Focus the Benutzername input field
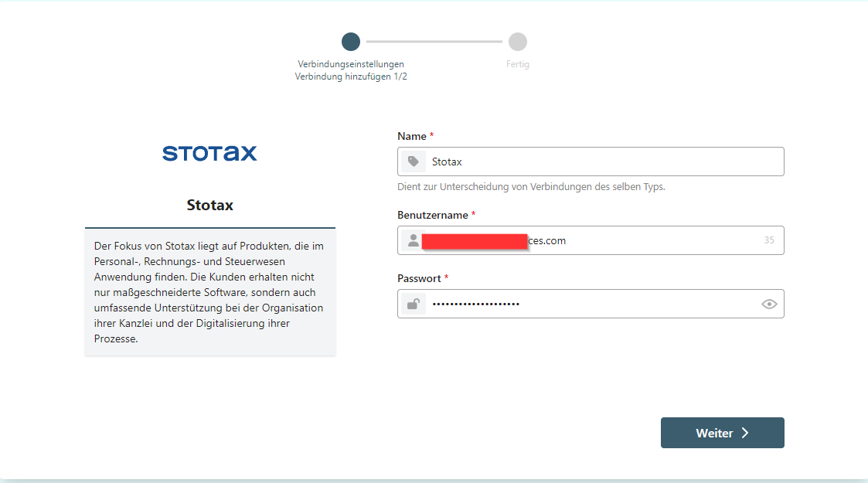Viewport: 868px width, 483px height. [591, 240]
